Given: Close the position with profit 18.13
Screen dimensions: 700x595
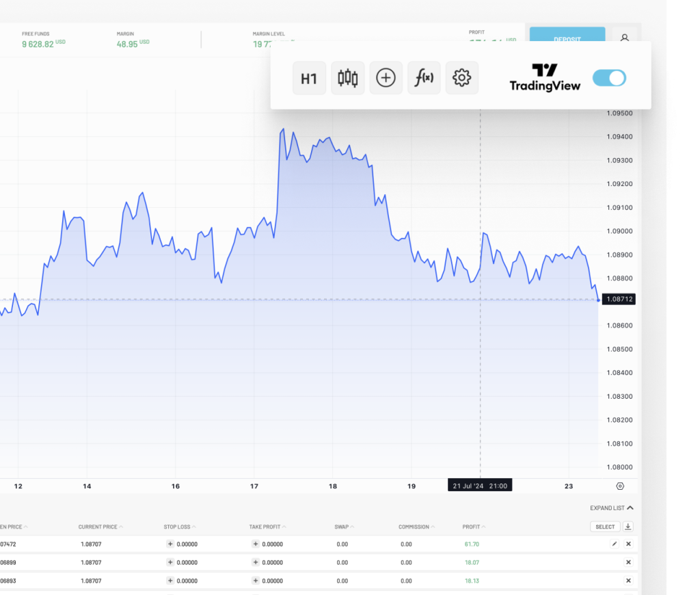Looking at the screenshot, I should click(x=629, y=581).
